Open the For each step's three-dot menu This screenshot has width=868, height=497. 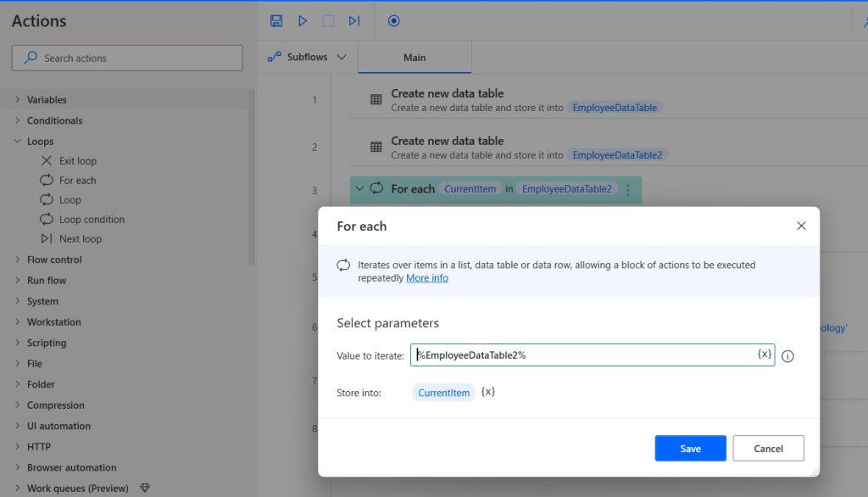tap(628, 189)
